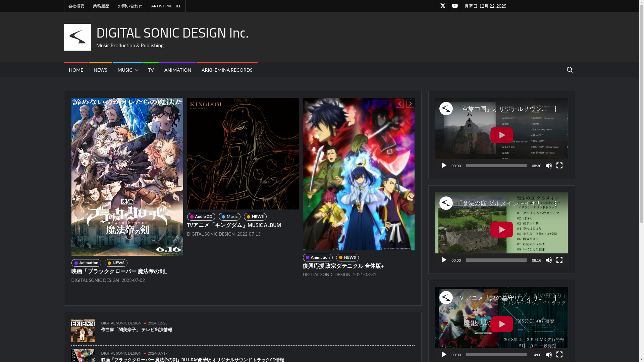The width and height of the screenshot is (644, 362).
Task: Click the 2022-07-13 post date
Action: click(x=249, y=234)
